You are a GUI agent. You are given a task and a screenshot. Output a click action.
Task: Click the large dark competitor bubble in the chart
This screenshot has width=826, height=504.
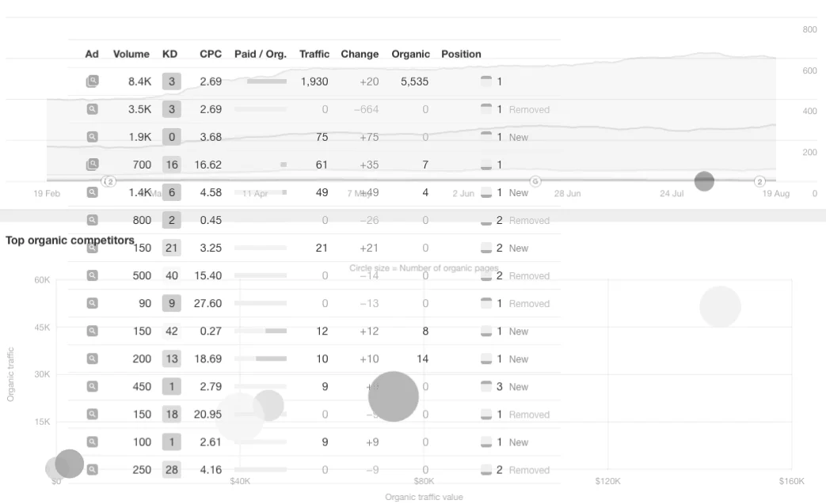[393, 396]
